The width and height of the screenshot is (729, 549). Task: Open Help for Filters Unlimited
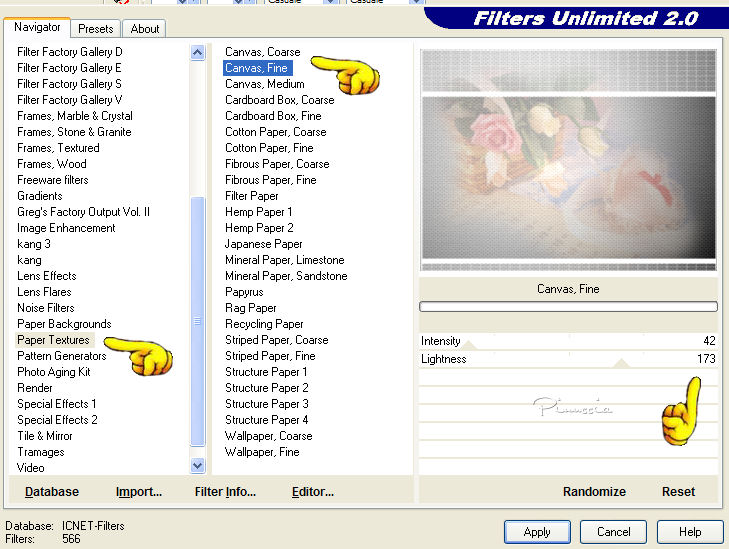pos(690,532)
